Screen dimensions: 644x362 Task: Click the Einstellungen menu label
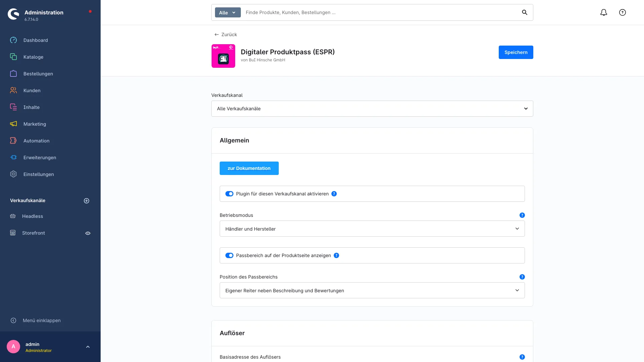click(x=39, y=174)
